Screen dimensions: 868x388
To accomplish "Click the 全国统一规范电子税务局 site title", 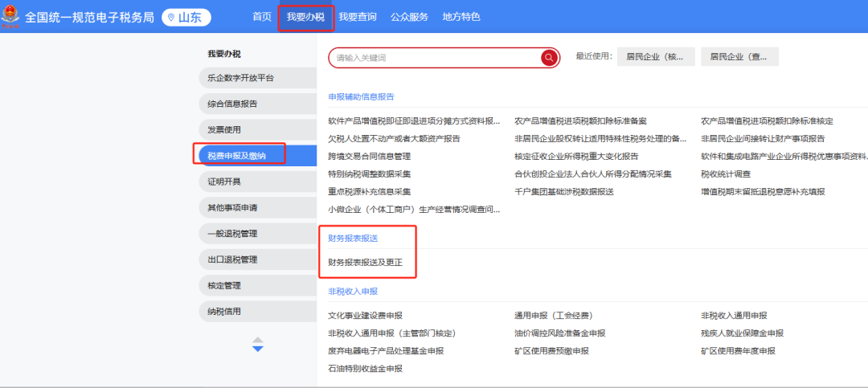I will click(89, 17).
